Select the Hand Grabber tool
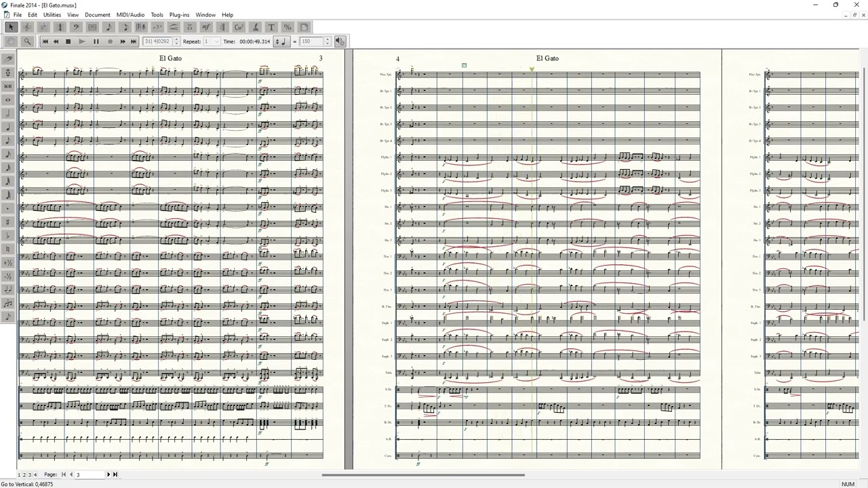This screenshot has width=868, height=488. [x=11, y=41]
